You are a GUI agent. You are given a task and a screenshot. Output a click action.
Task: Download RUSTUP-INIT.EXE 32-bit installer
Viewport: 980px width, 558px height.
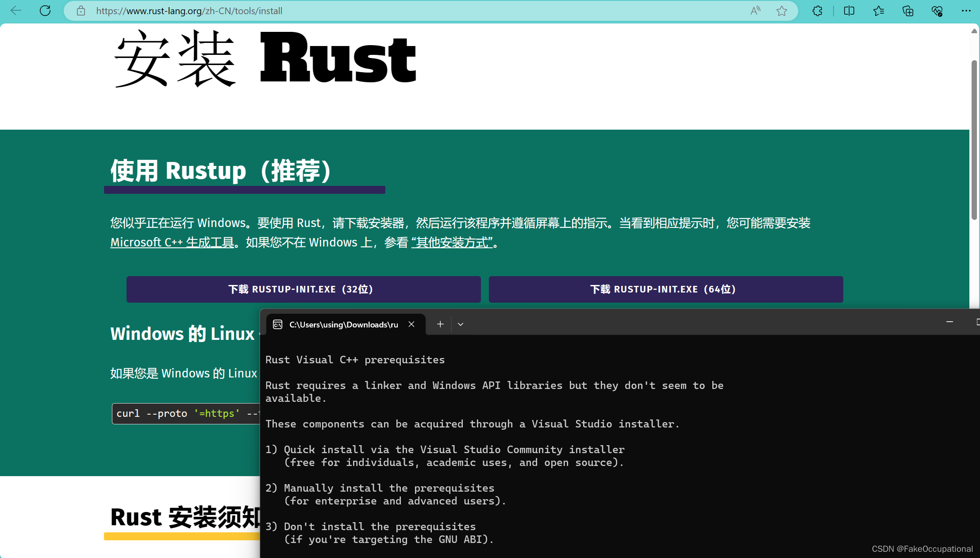point(303,289)
